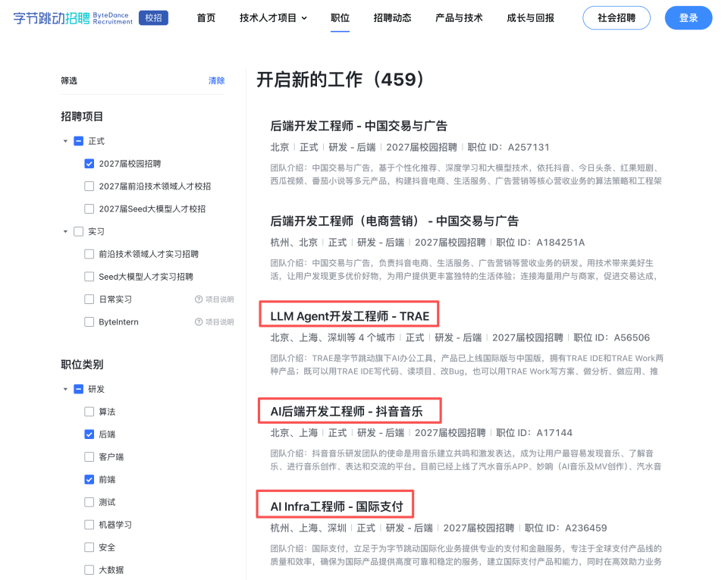
Task: Toggle the 正式 checkbox
Action: pos(78,141)
